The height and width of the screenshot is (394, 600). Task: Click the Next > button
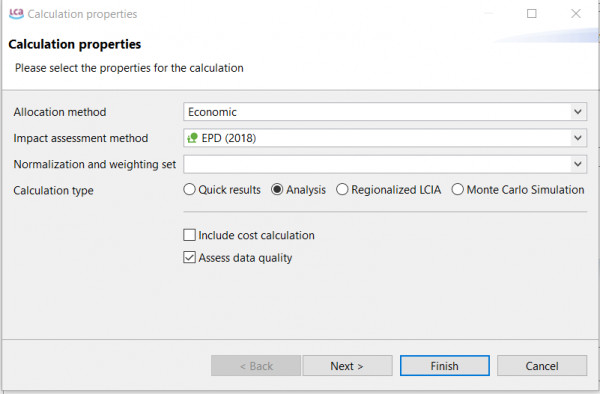pos(347,366)
